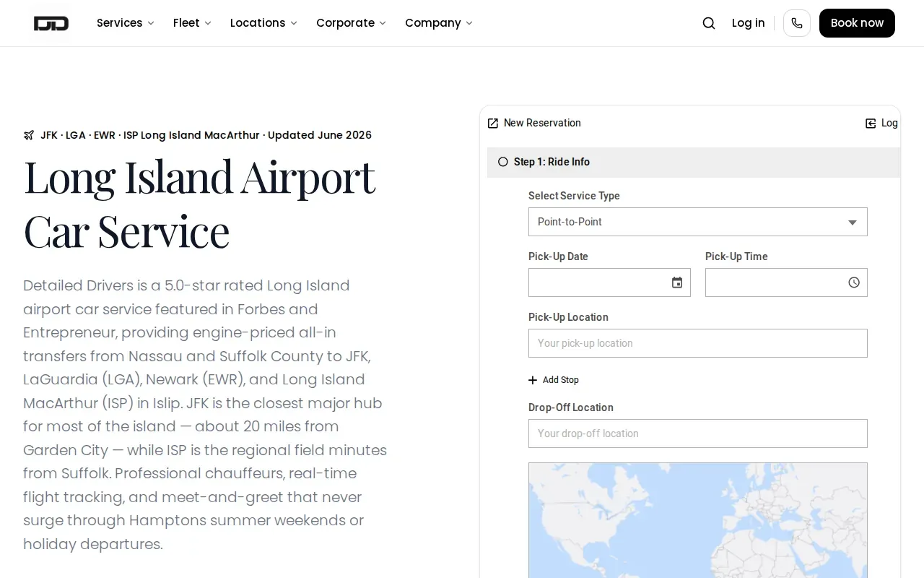Select the Step 1 Ride Info circle
Screen dimensions: 924x578
point(503,162)
